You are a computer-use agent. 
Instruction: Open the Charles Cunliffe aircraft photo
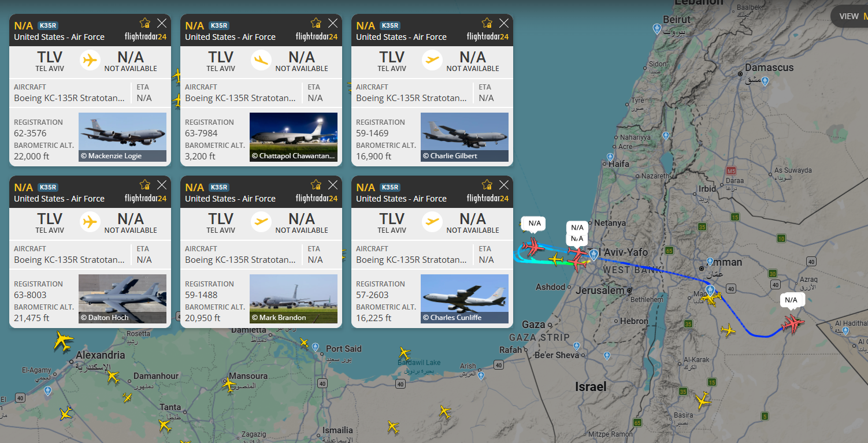click(x=465, y=299)
